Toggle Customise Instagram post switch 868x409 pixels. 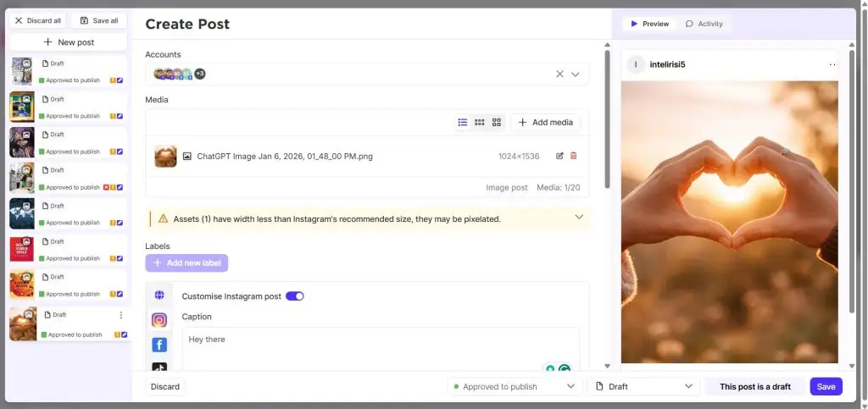click(x=295, y=296)
